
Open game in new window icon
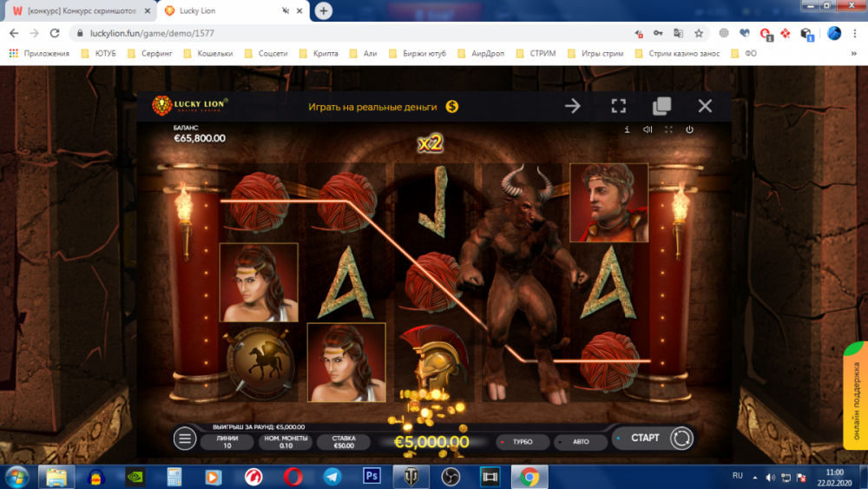(661, 106)
